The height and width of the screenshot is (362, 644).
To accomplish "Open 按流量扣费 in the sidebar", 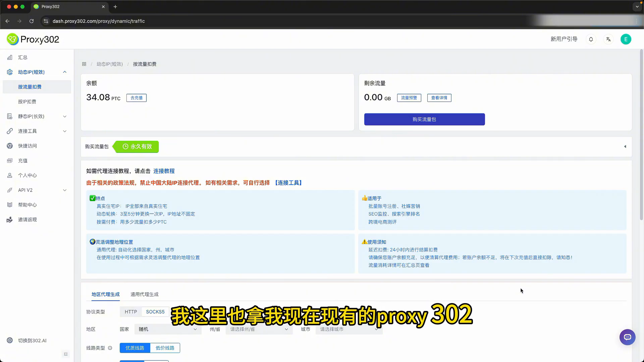I will [37, 87].
